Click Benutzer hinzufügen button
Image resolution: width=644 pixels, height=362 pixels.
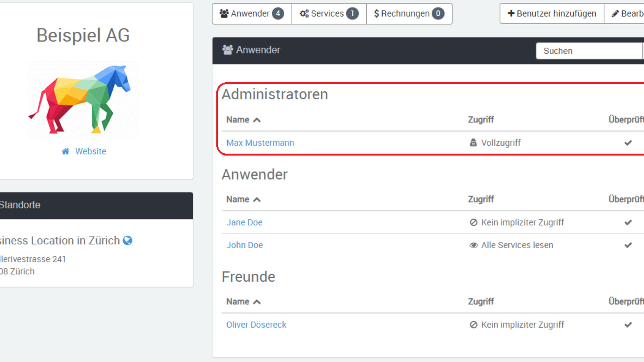coord(552,14)
